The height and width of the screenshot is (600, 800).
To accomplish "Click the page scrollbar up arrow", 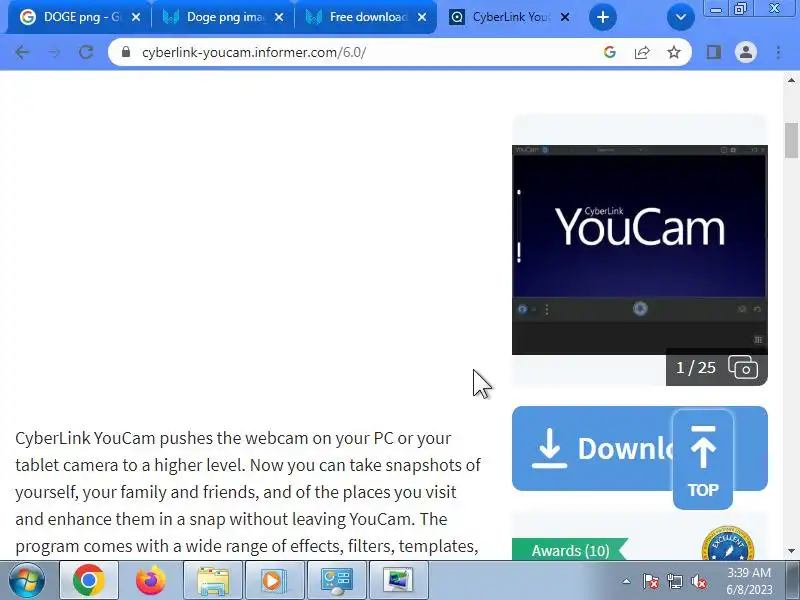I will pos(791,80).
